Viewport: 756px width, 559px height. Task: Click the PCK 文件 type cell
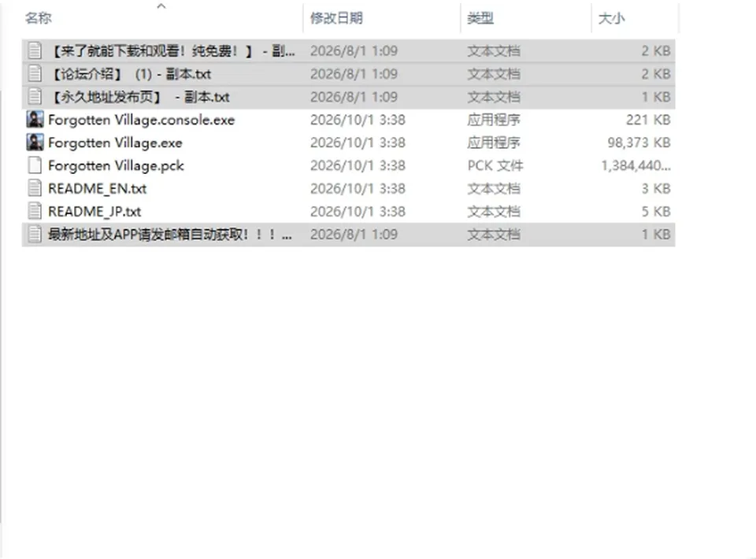495,166
